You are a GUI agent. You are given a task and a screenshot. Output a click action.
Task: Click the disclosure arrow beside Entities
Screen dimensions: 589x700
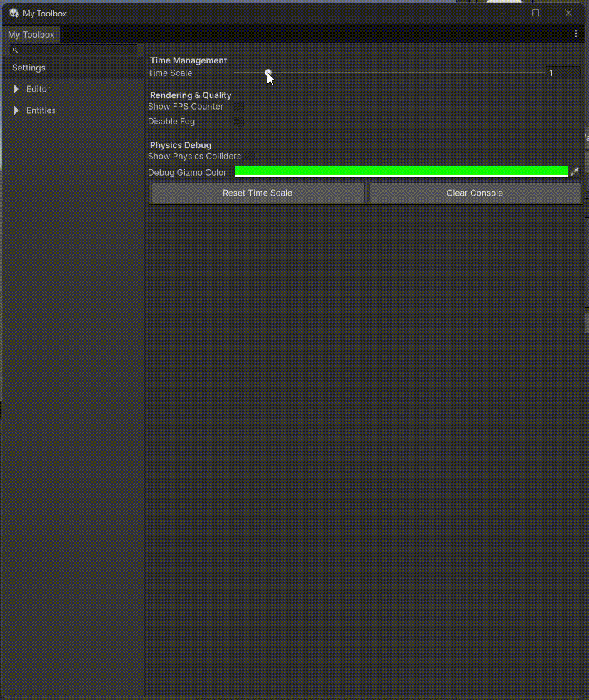pyautogui.click(x=16, y=110)
